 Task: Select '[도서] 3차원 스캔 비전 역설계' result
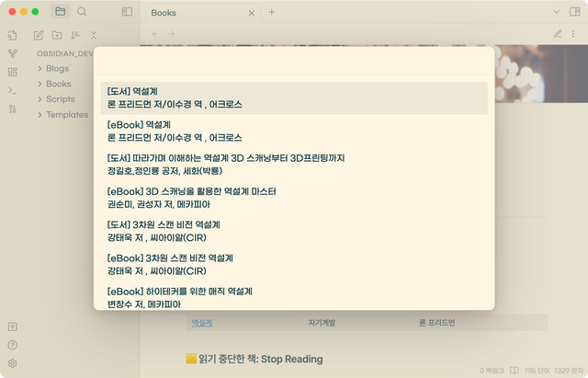click(x=294, y=231)
